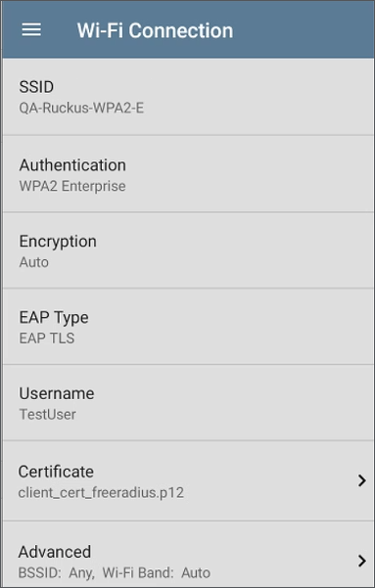Screen dimensions: 375x588
Task: Click the Certificate row chevron arrow
Action: 361,480
